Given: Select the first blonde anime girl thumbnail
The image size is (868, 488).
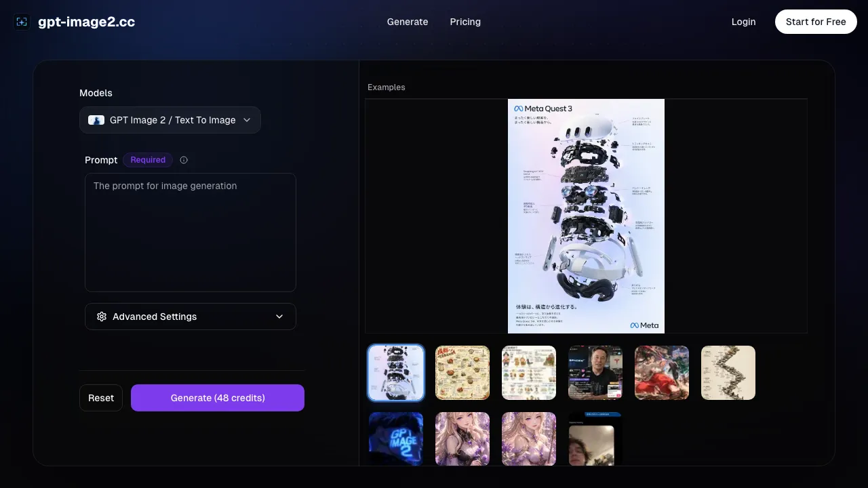Looking at the screenshot, I should click(x=462, y=439).
